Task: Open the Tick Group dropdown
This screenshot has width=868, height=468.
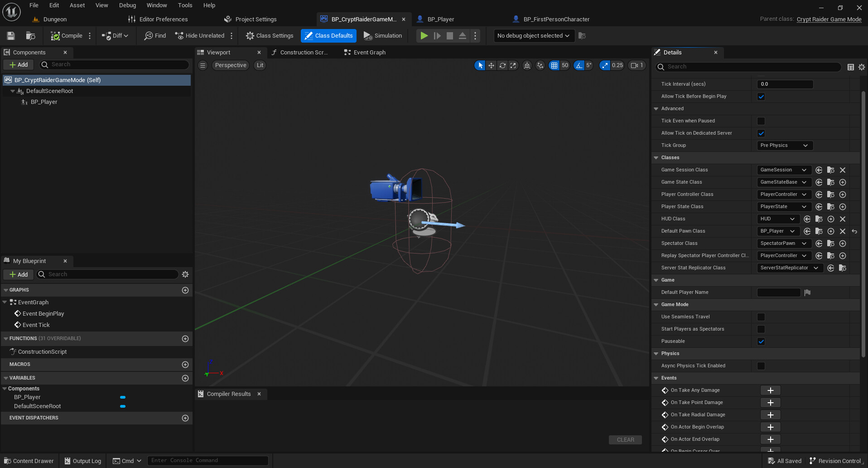Action: 784,145
